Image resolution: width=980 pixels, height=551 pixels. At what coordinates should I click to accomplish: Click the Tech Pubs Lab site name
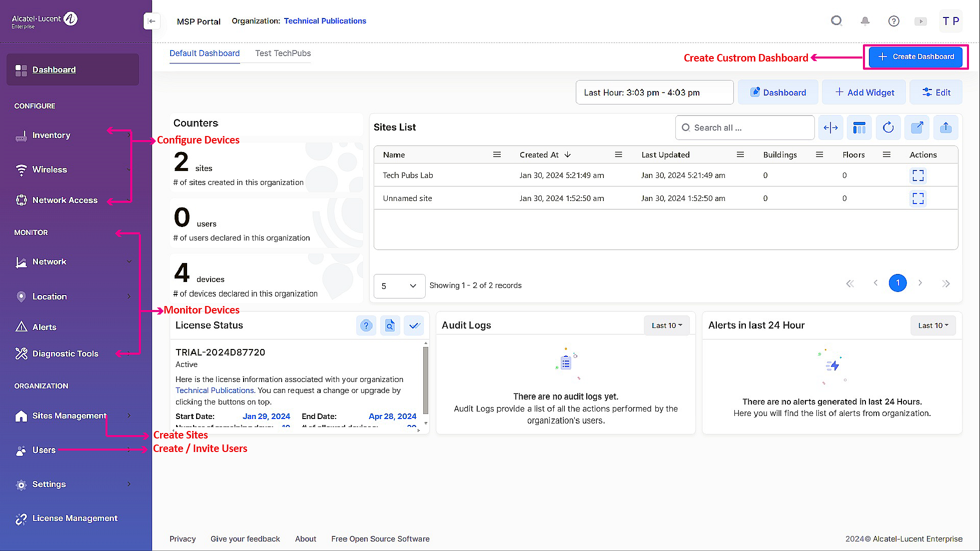[408, 175]
